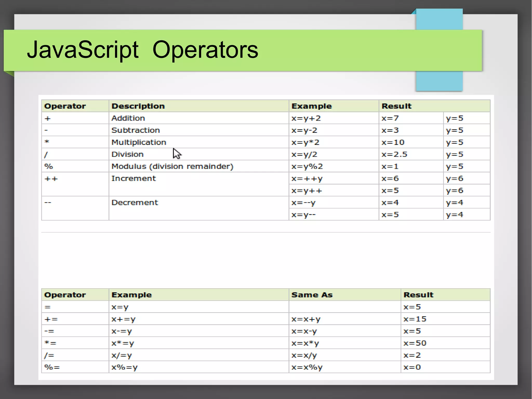
Task: Click the '/=' operator cell
Action: click(x=75, y=355)
